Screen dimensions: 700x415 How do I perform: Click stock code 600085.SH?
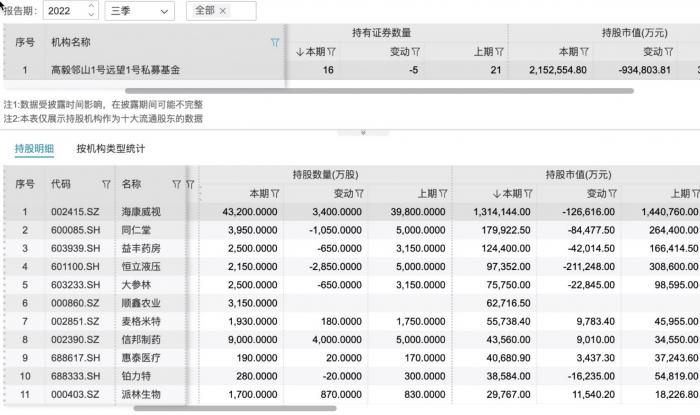75,230
